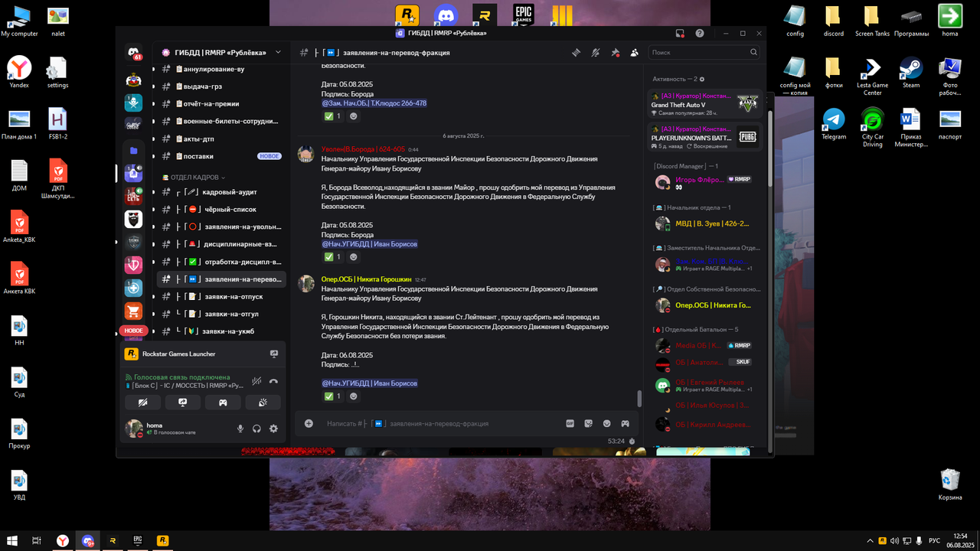Screen dimensions: 980x551
Task: Open profile of Опер.ОСБ | Никита Горошкин author
Action: (x=367, y=279)
